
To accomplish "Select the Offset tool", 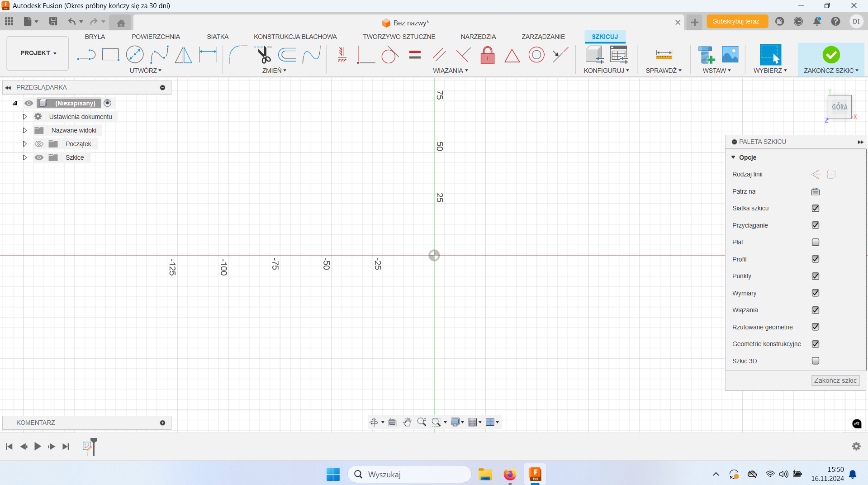I will [x=288, y=55].
